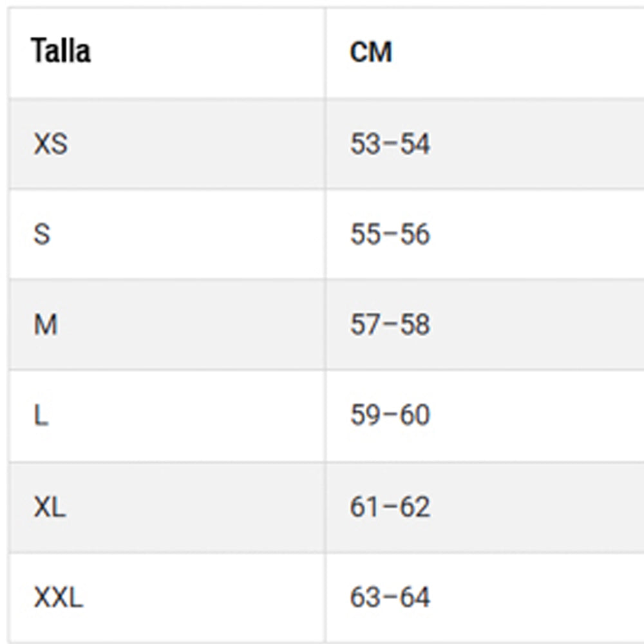Select the S size cell
This screenshot has width=644, height=644.
tap(42, 234)
